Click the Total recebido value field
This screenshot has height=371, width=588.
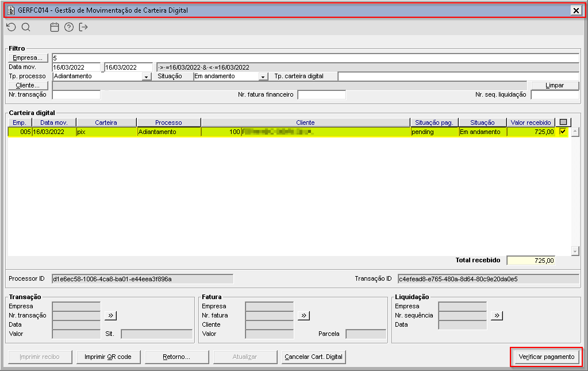click(531, 261)
